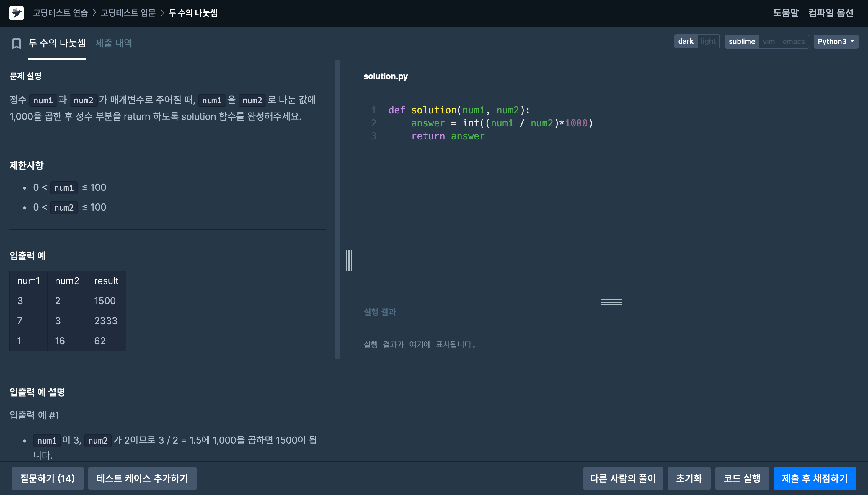Click 질문하기 (14) button
The height and width of the screenshot is (495, 868).
[47, 478]
